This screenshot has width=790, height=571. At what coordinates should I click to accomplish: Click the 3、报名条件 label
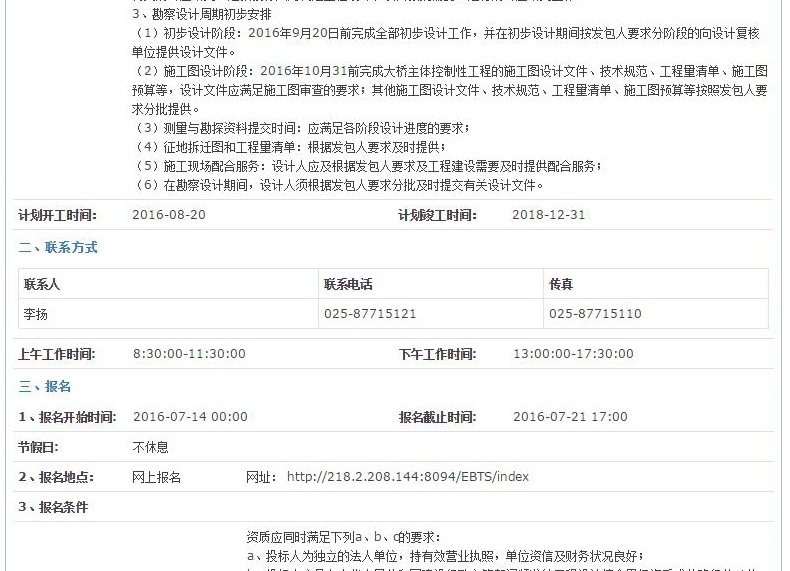point(53,507)
